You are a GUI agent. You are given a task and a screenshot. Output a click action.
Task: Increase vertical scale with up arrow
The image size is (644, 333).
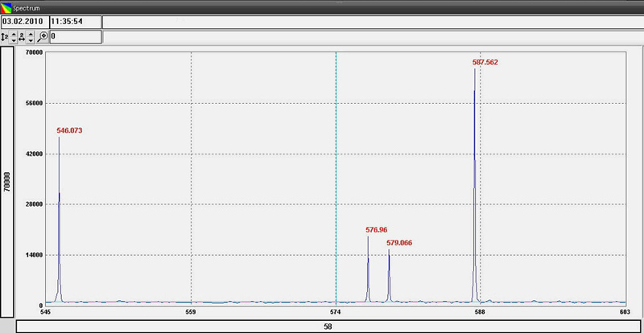[x=14, y=34]
